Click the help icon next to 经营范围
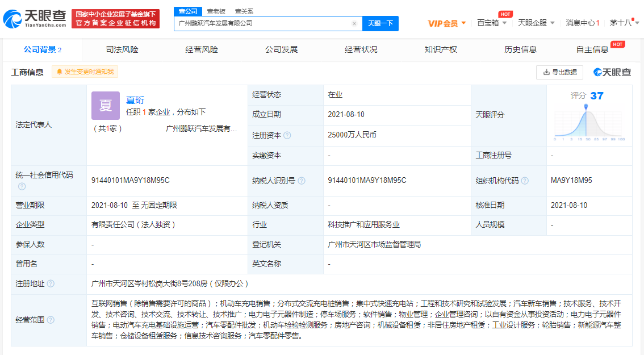644x355 pixels. coord(51,320)
